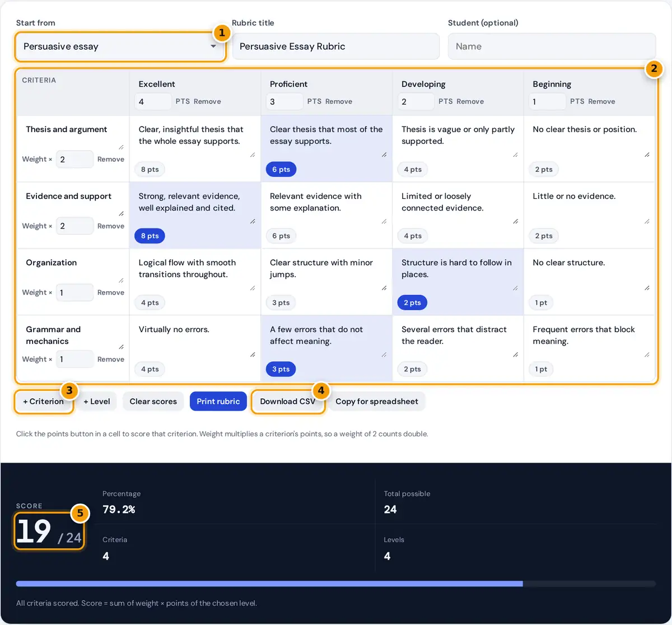Remove the Proficient level column
672x625 pixels.
click(x=339, y=101)
